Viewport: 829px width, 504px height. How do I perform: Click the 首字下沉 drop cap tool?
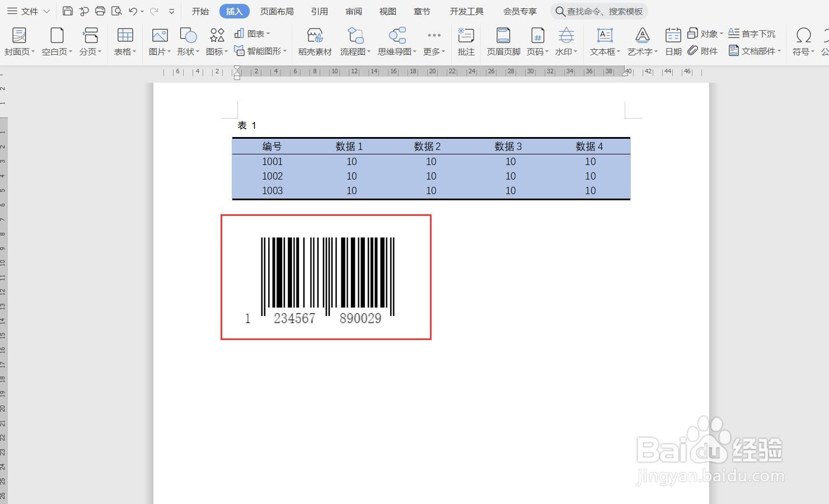(x=752, y=34)
